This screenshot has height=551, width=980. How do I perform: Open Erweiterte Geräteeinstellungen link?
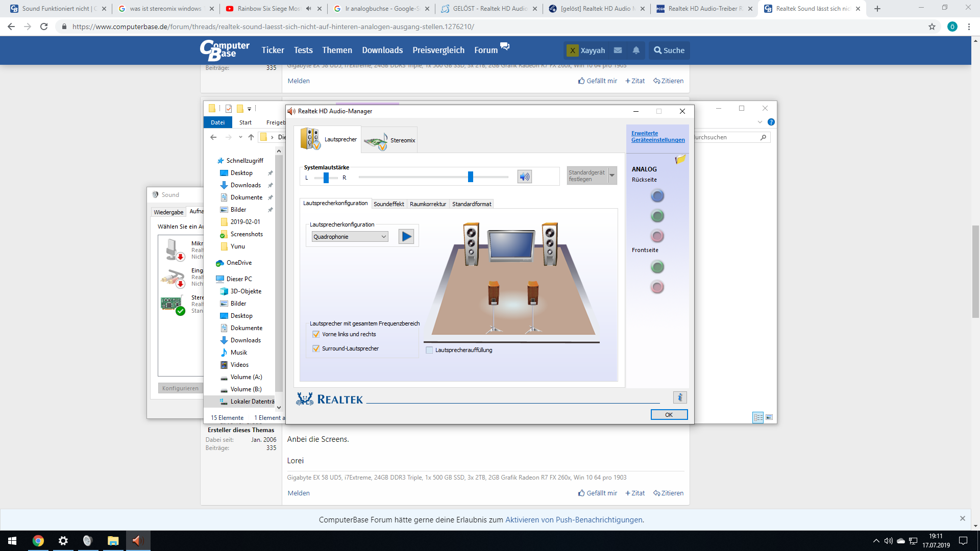click(x=657, y=136)
